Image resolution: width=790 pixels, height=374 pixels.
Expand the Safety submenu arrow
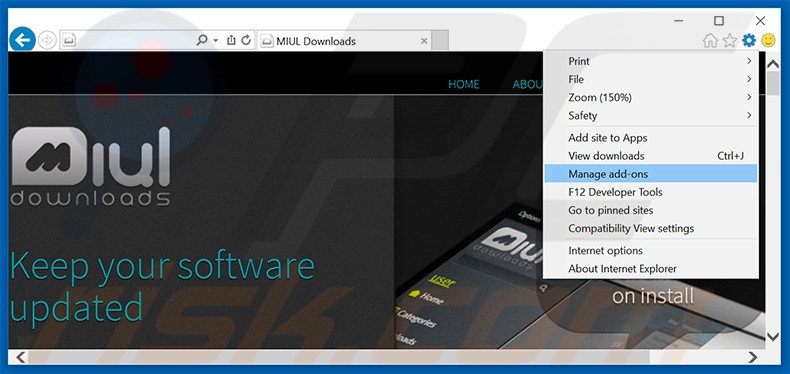point(749,115)
